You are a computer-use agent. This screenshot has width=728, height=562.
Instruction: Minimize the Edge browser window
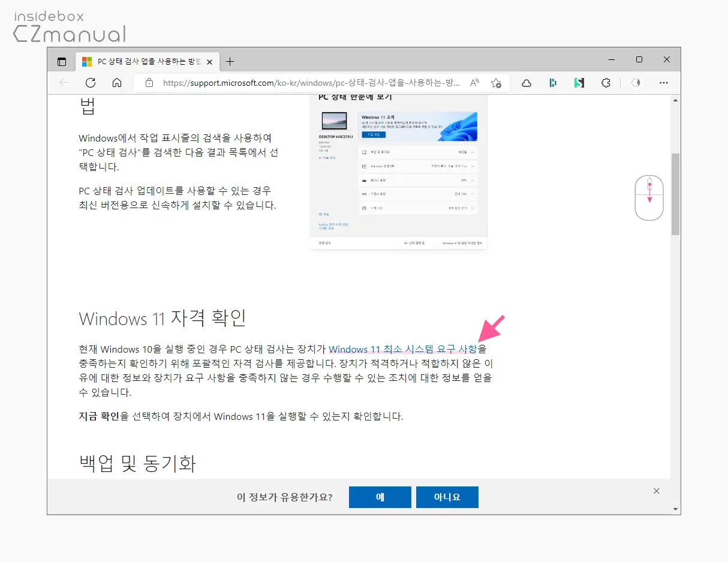(611, 59)
